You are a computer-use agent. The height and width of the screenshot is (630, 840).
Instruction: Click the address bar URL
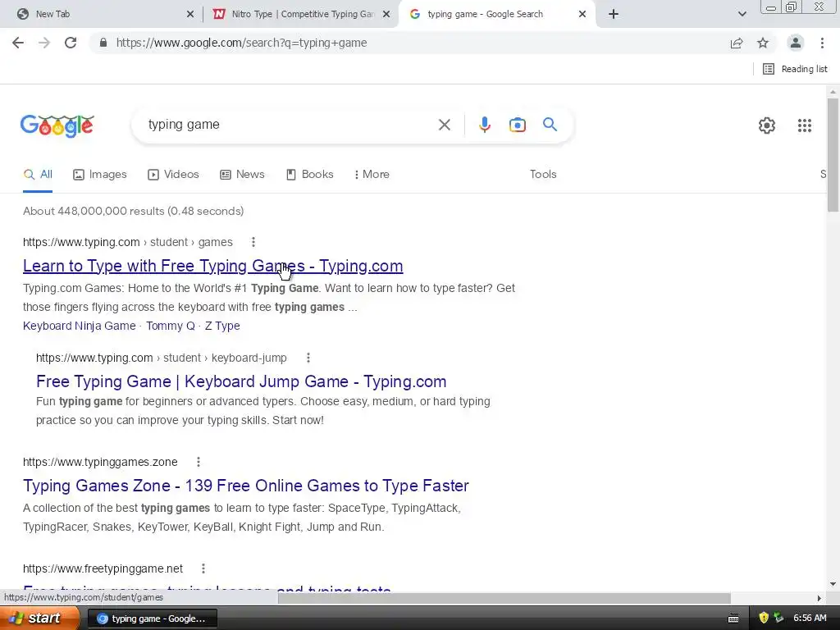point(242,43)
